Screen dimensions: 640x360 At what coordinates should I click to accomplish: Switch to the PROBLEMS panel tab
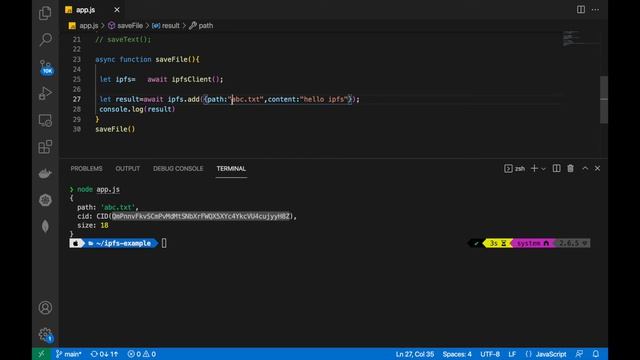(x=86, y=169)
